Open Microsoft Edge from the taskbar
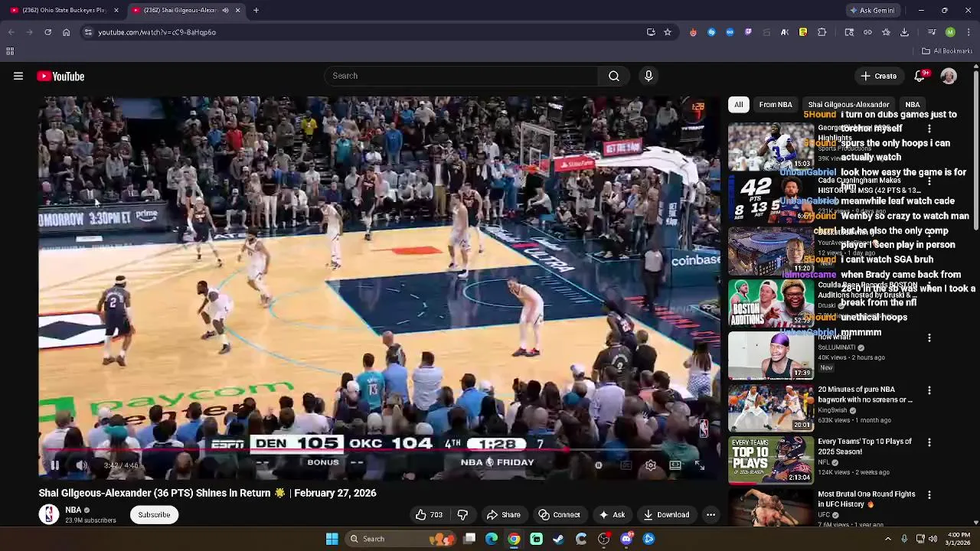This screenshot has height=551, width=980. [492, 539]
